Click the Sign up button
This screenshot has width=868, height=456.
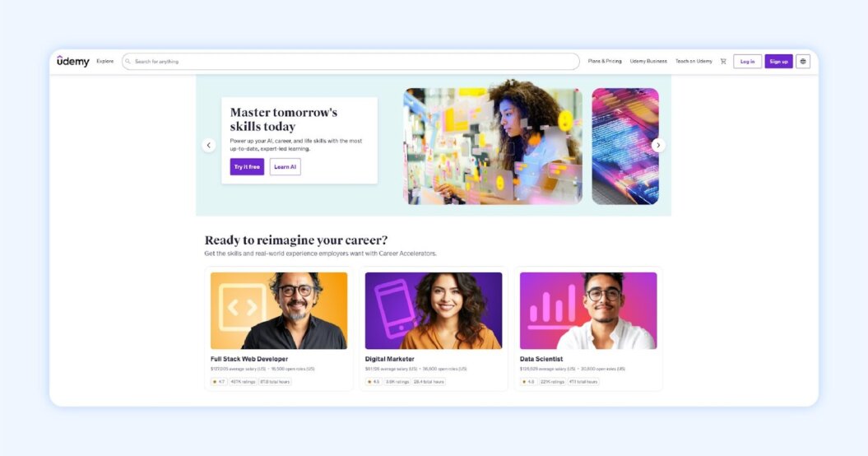(778, 62)
